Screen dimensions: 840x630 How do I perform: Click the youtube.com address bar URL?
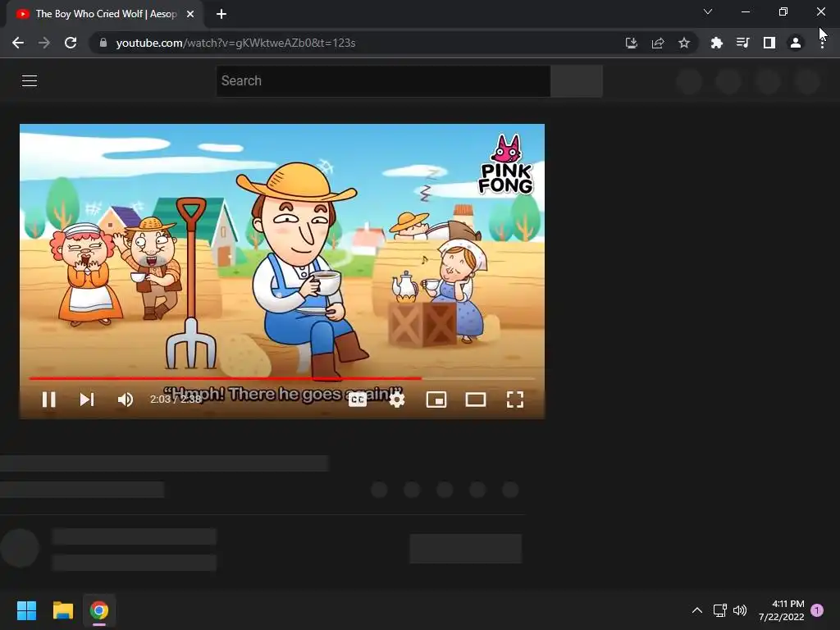(x=235, y=43)
